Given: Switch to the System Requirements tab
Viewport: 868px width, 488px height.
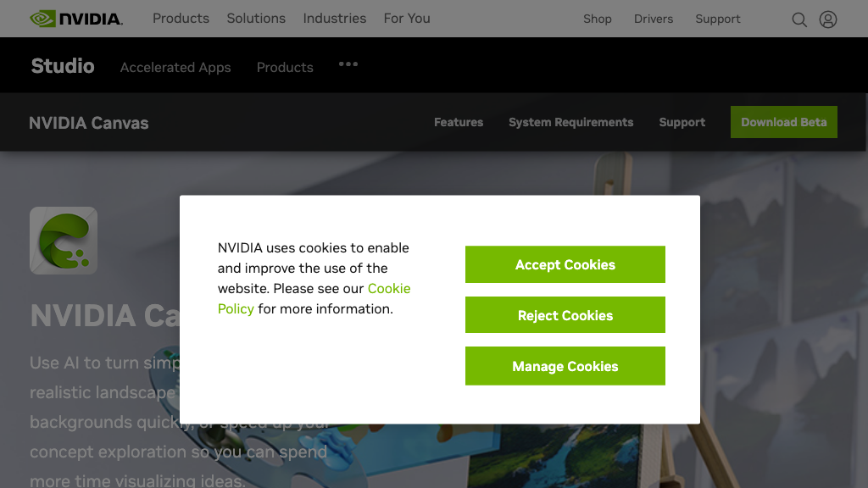Looking at the screenshot, I should 570,122.
